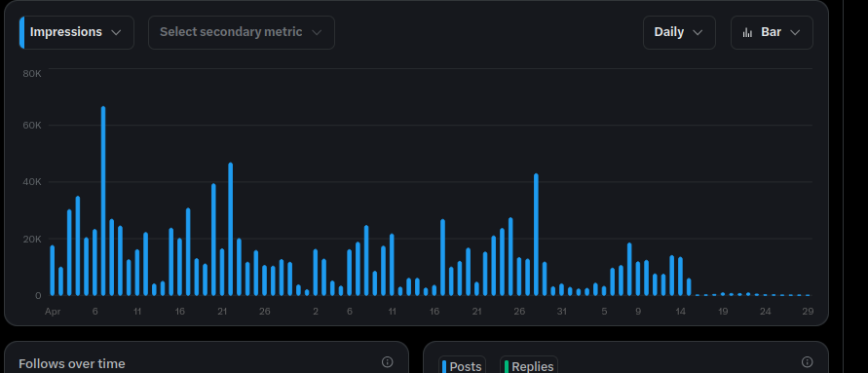Click the tall bar at May 28
The width and height of the screenshot is (868, 373).
click(536, 235)
